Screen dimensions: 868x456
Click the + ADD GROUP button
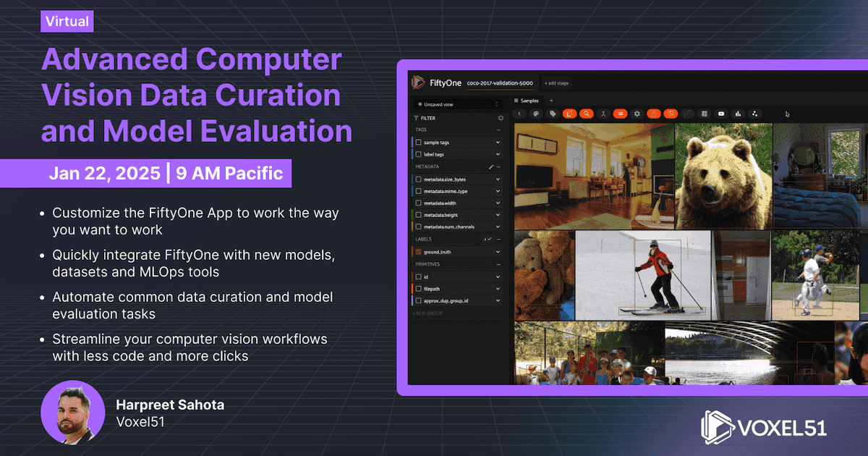coord(426,313)
